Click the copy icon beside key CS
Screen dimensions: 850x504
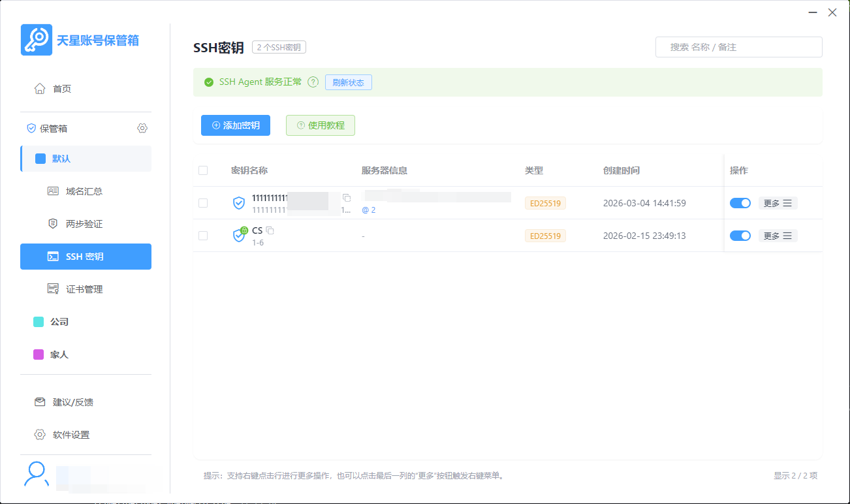pyautogui.click(x=270, y=230)
